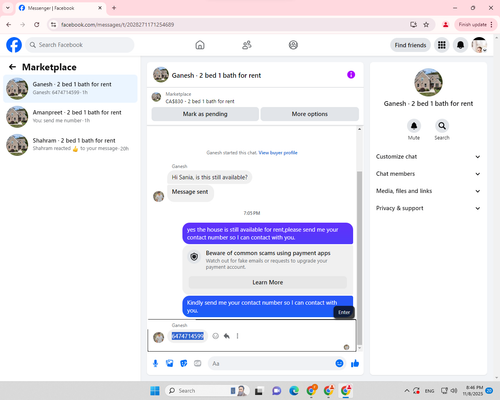Go back from Marketplace with arrow
The width and height of the screenshot is (500, 400).
pos(12,67)
